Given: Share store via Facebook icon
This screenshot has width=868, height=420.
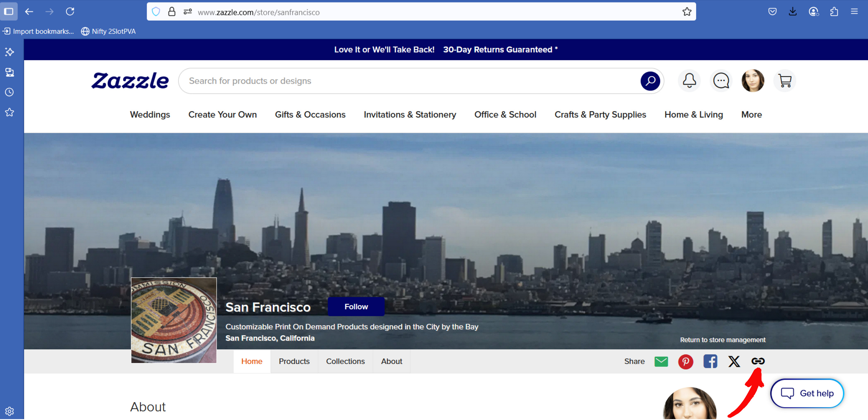Looking at the screenshot, I should (x=710, y=361).
